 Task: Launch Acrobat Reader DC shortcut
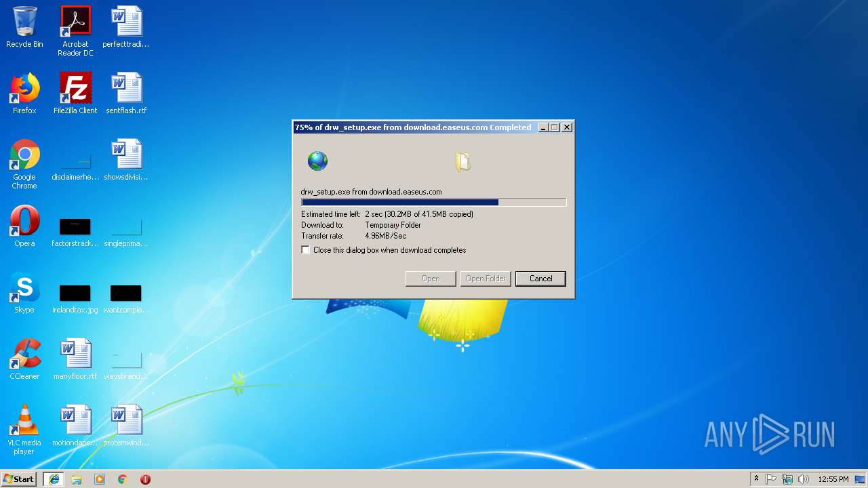point(75,31)
